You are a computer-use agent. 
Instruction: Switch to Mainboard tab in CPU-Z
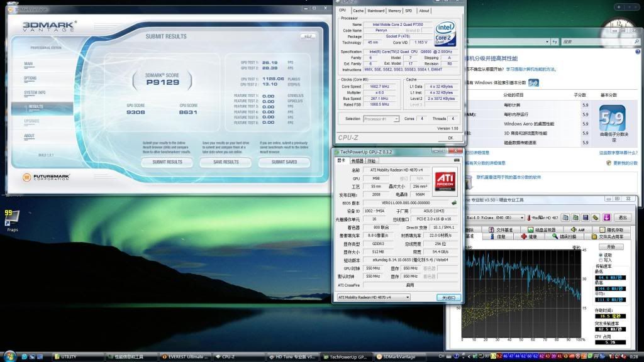pyautogui.click(x=376, y=11)
